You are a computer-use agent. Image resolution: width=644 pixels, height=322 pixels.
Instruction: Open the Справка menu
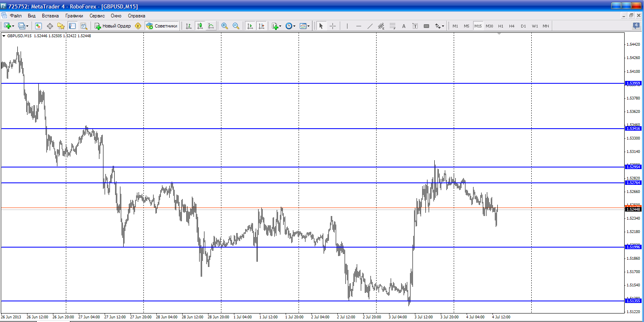pos(137,16)
